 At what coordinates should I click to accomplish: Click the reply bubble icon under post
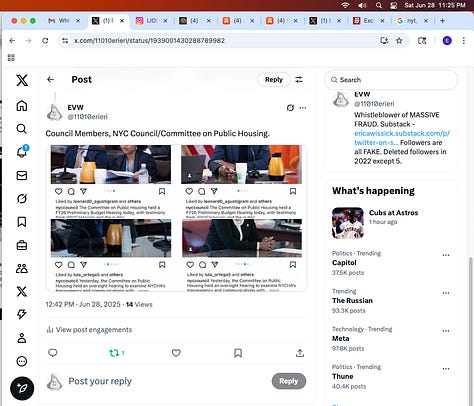click(53, 353)
